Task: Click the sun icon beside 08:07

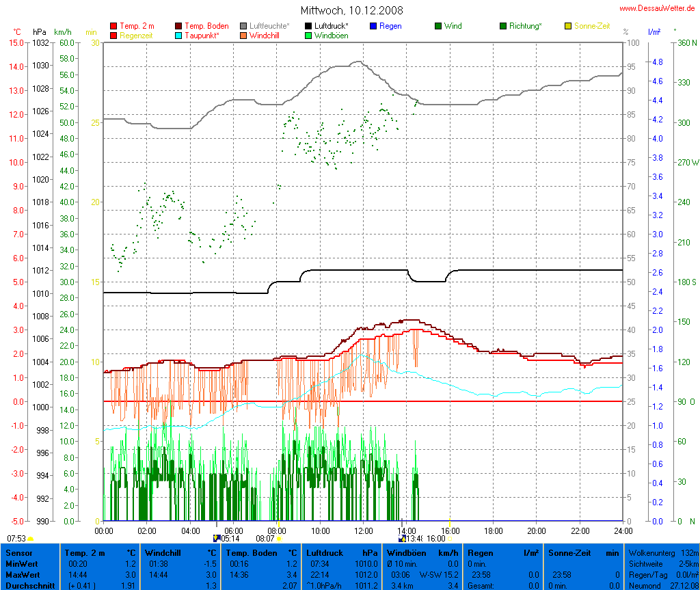Action: 280,539
